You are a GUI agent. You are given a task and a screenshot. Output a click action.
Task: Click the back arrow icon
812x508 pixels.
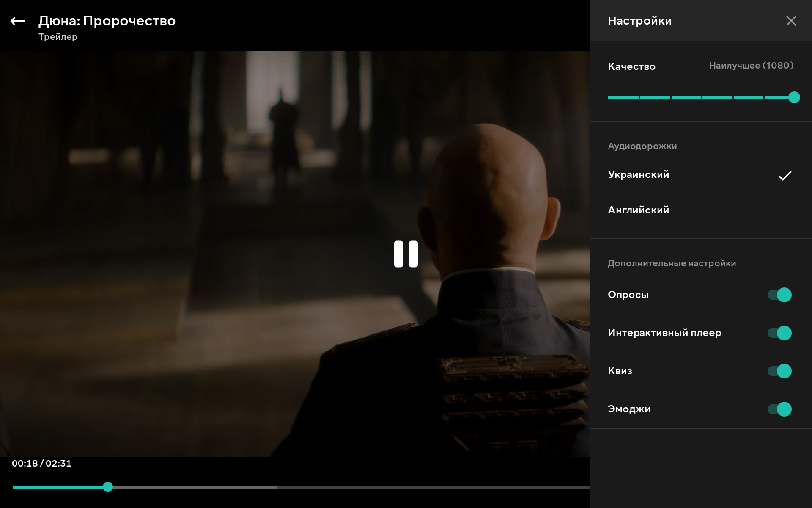point(18,21)
